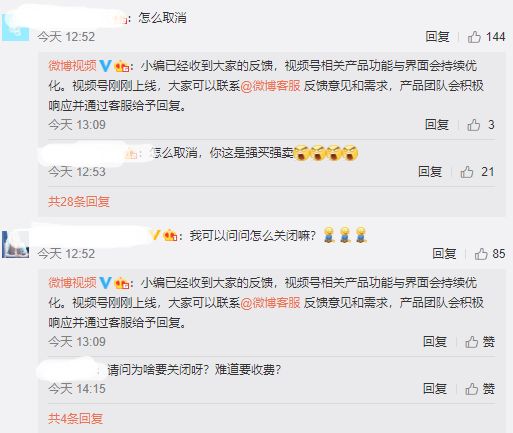Click the blue V badge beside first 微博视频
The image size is (513, 433).
[x=105, y=66]
